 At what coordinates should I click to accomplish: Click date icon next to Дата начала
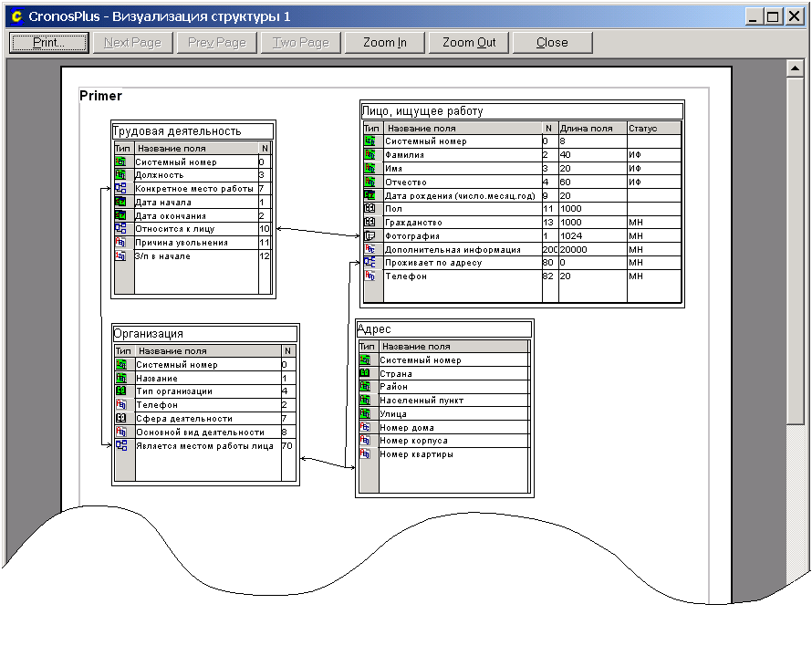tap(120, 202)
